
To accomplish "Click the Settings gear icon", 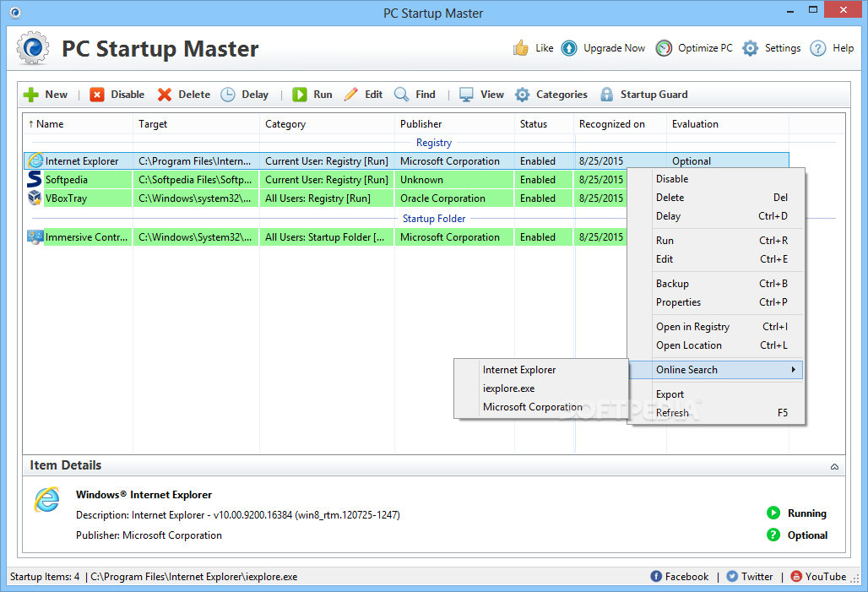I will (x=750, y=48).
